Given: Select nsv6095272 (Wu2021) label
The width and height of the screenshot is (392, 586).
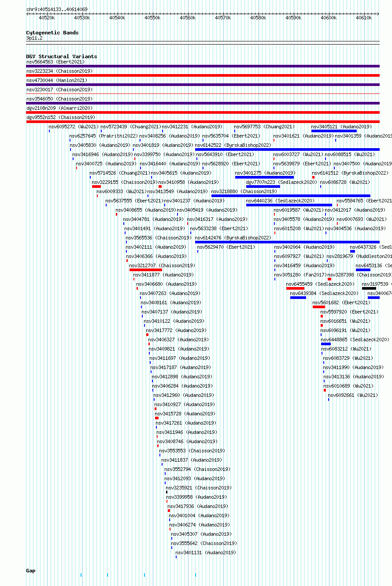Looking at the screenshot, I should pos(74,127).
